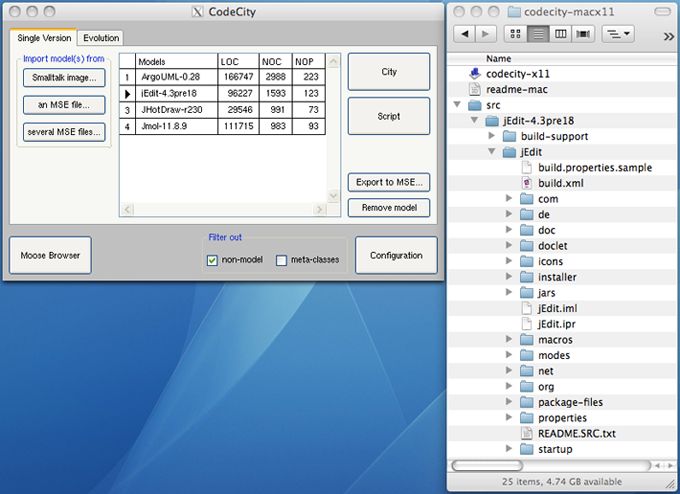Select the Jmol-11.8.9 model row
This screenshot has height=494, width=680.
tap(222, 126)
